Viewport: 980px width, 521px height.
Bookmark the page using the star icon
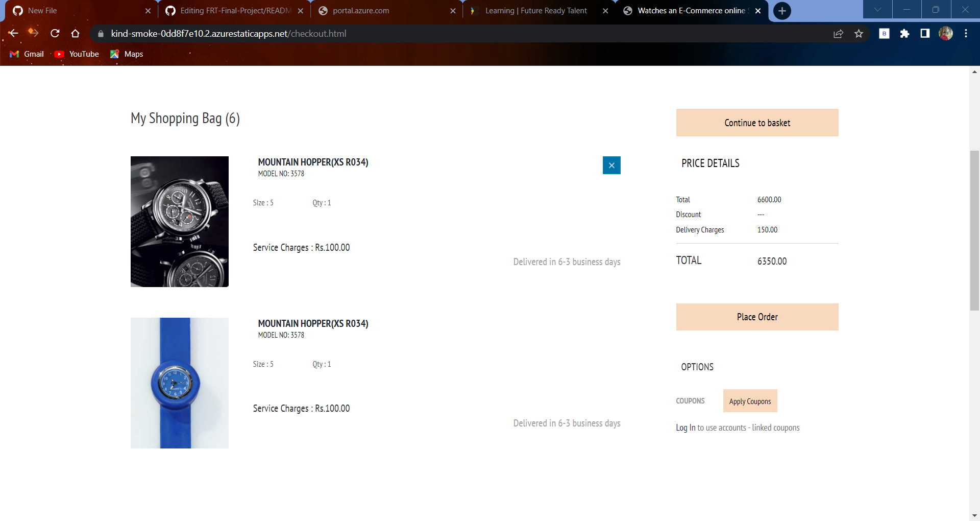click(x=859, y=33)
